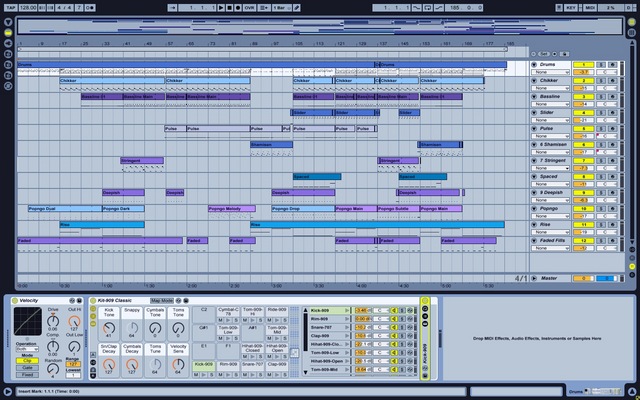The image size is (640, 400).
Task: Click the Map Mode button on Kit-909 Classic
Action: (x=162, y=301)
